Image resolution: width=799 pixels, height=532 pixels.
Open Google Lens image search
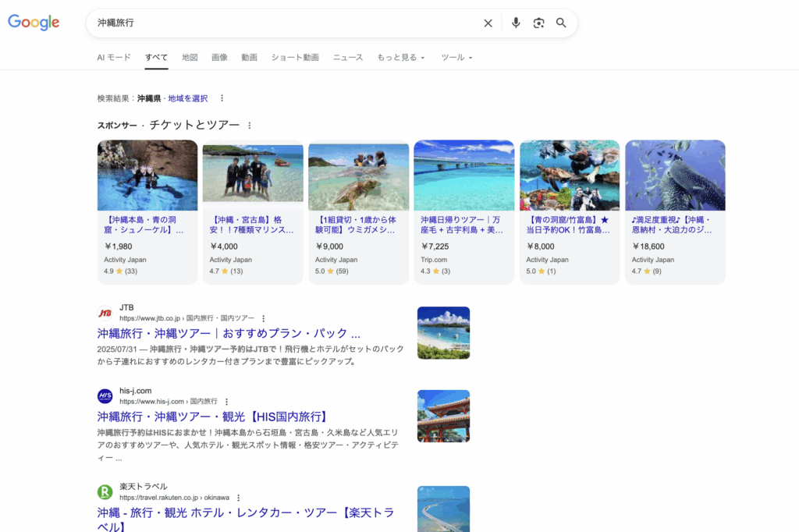538,23
